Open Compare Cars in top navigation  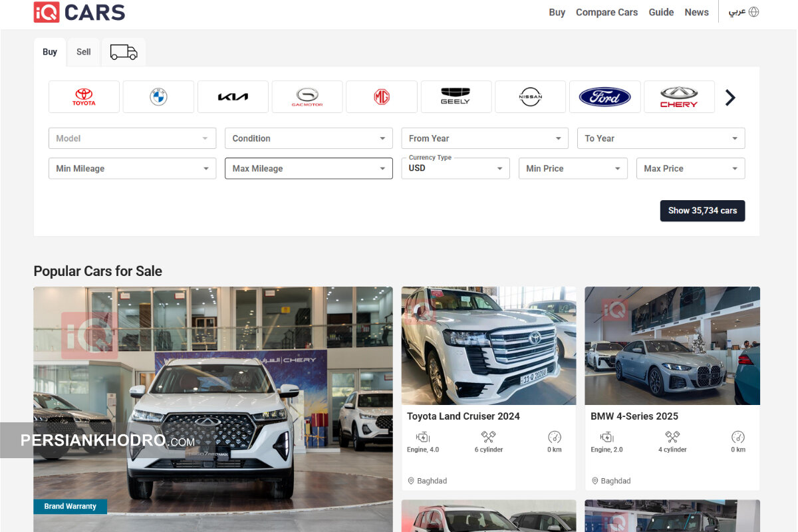tap(606, 12)
